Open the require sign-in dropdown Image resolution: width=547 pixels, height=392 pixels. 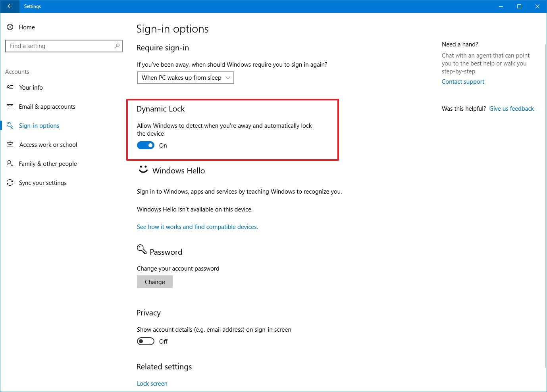point(185,78)
